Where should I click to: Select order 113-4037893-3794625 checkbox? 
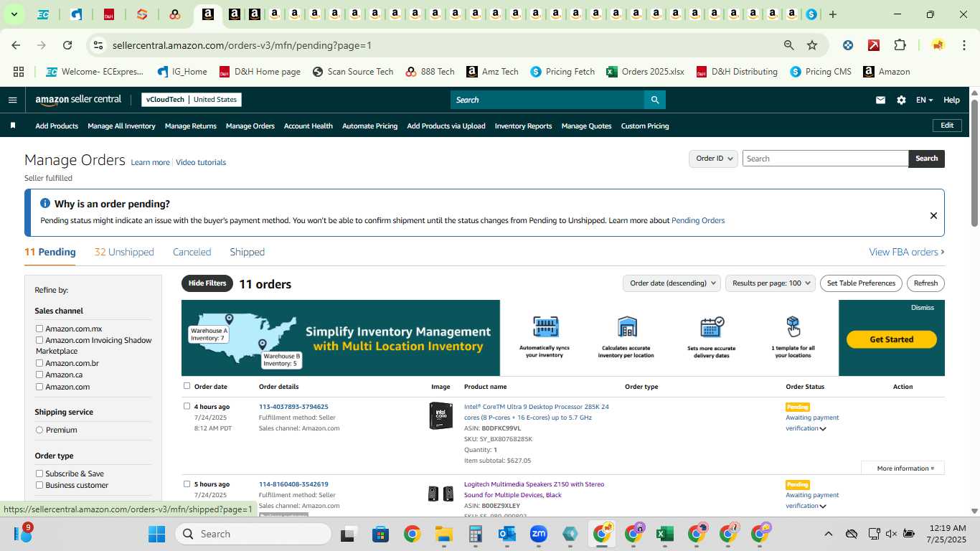pos(187,406)
